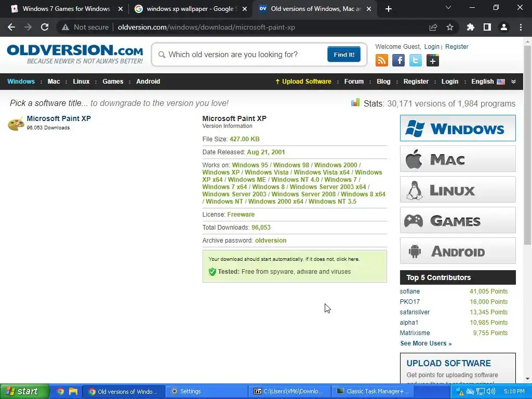The width and height of the screenshot is (532, 399).
Task: Open Forum from the navigation bar
Action: click(x=354, y=82)
